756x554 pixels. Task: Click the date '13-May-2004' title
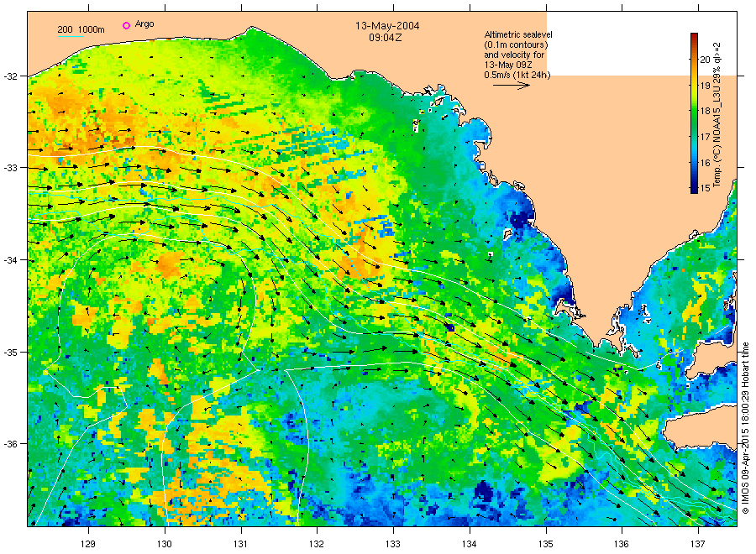(387, 26)
